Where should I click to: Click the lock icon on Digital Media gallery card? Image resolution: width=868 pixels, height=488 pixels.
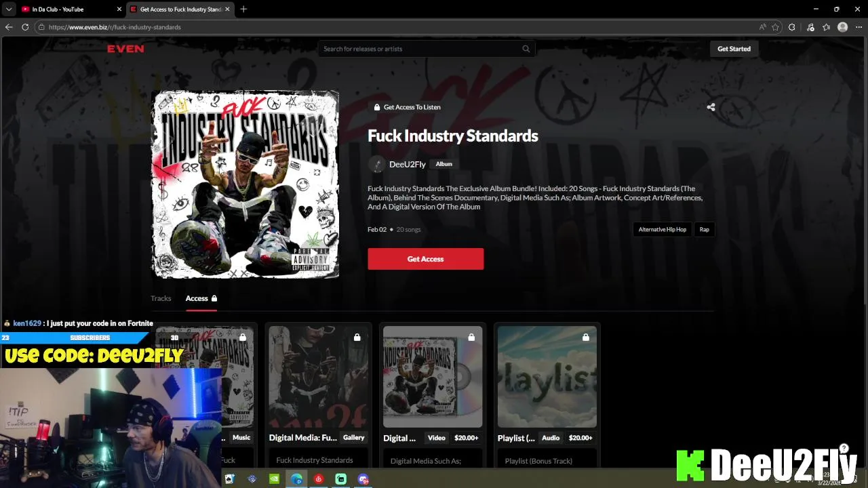[357, 338]
